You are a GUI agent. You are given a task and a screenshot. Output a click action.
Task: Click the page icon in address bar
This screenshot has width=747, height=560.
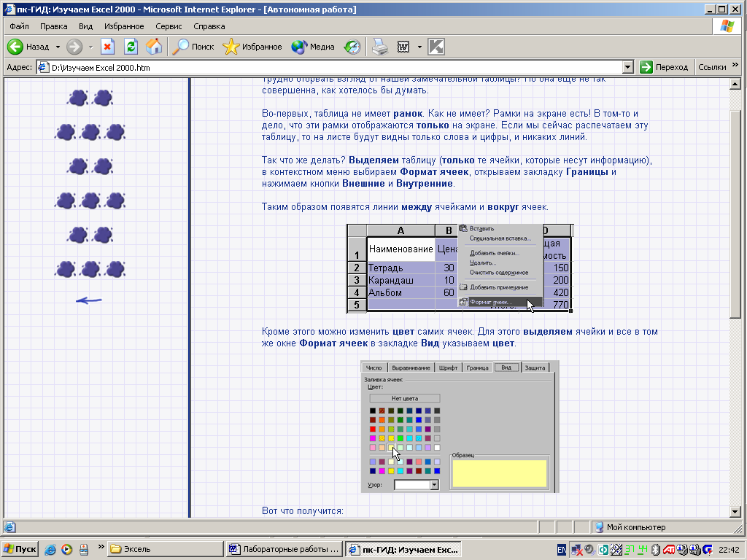pos(43,68)
